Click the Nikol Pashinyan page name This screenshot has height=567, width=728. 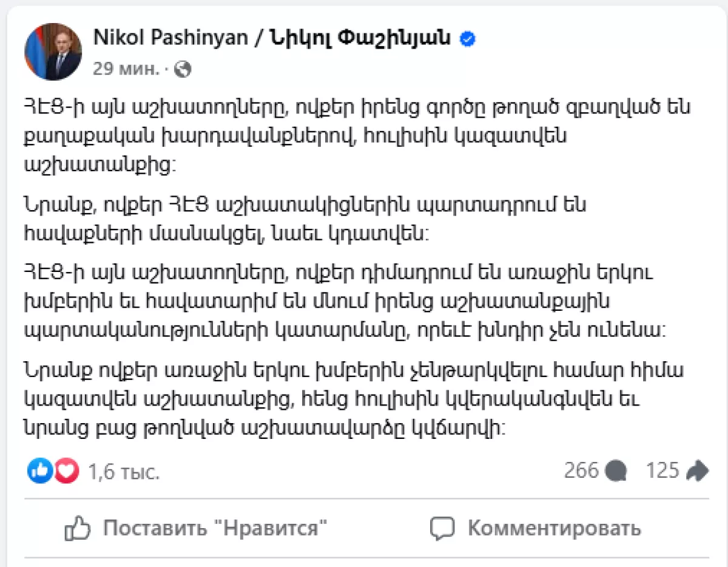tap(272, 38)
